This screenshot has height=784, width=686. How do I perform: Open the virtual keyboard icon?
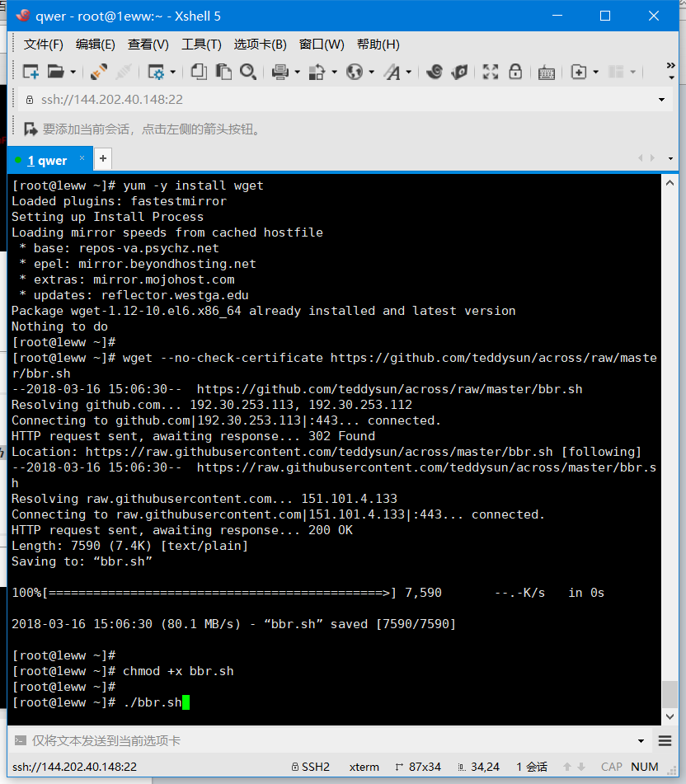547,73
